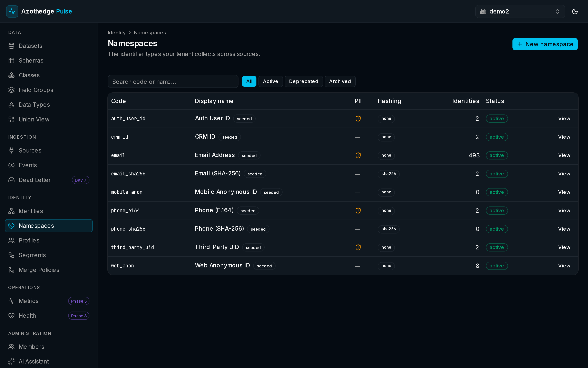
Task: View the auth_user_id namespace
Action: (564, 119)
